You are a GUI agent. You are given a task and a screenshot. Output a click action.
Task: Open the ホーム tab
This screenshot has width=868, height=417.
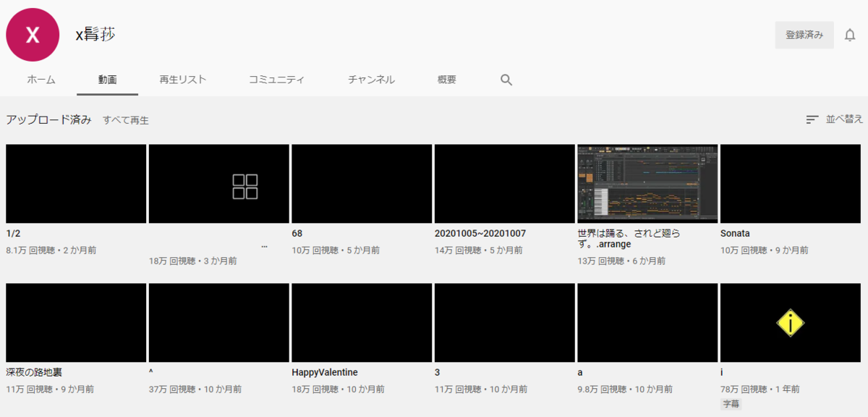pyautogui.click(x=41, y=80)
